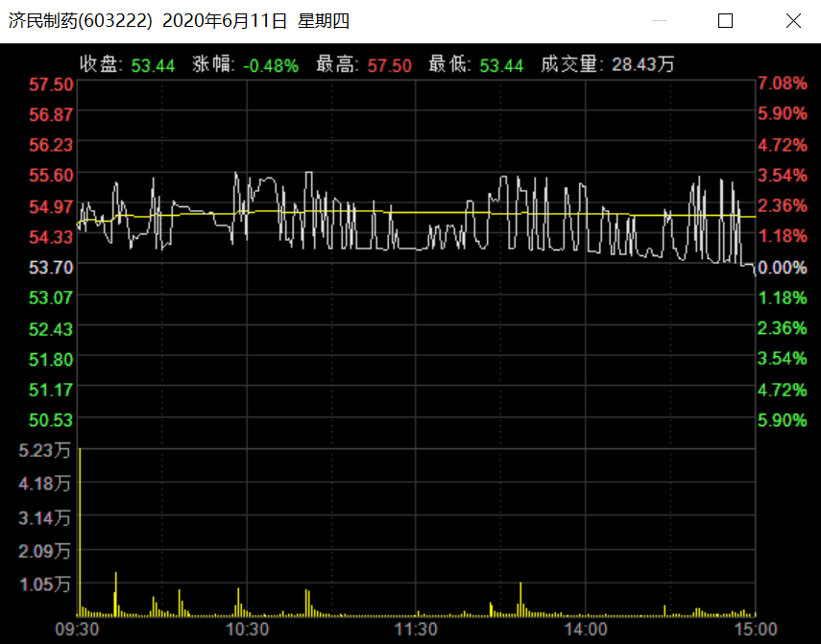This screenshot has height=644, width=821.
Task: Select the 09:30 time axis label
Action: coord(77,630)
